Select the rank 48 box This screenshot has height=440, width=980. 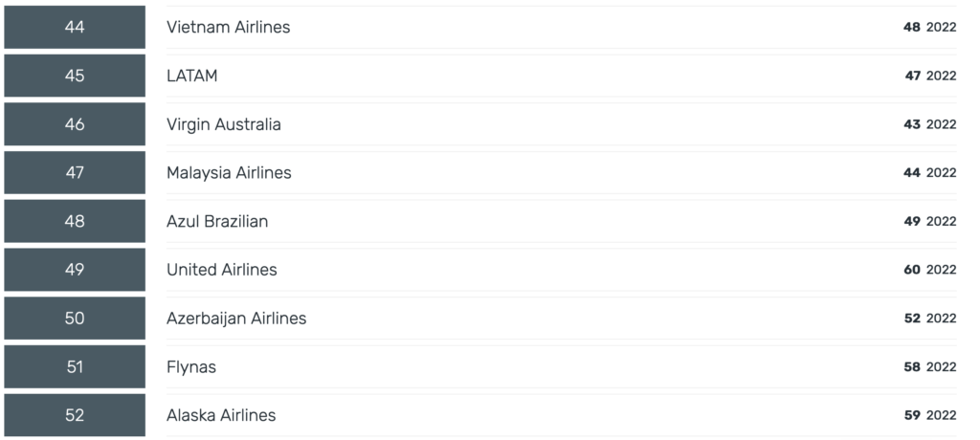coord(75,221)
